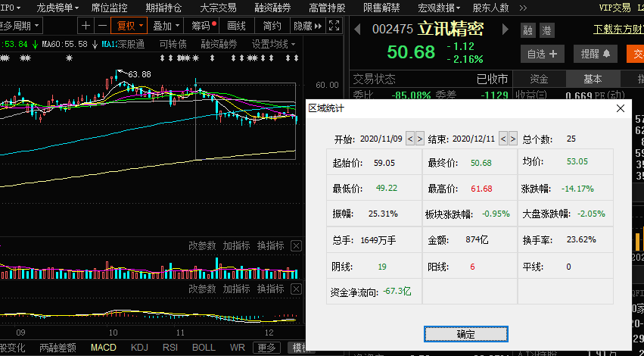Switch to 基本 tab
The height and width of the screenshot is (356, 644).
click(x=593, y=79)
